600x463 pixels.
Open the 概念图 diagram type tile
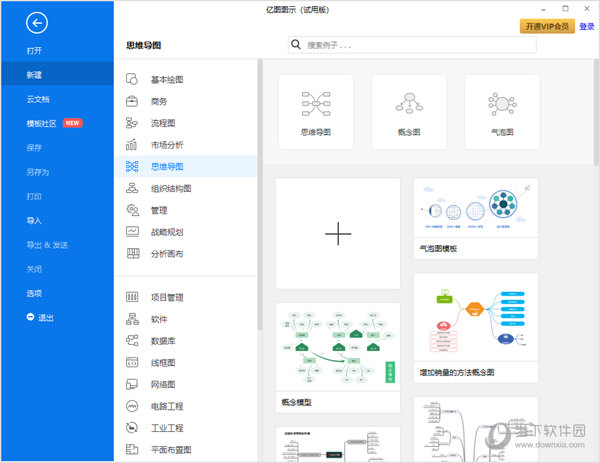(x=409, y=112)
